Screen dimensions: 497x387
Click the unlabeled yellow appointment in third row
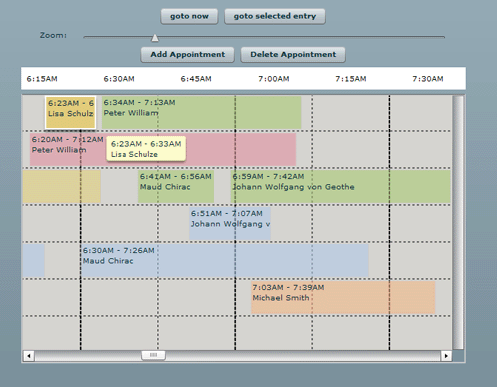pyautogui.click(x=61, y=186)
